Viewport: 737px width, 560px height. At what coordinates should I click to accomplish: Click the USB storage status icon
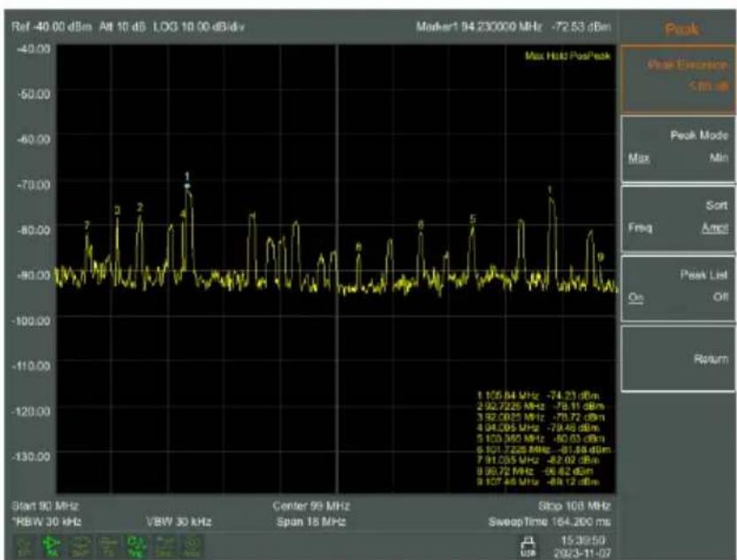(528, 547)
